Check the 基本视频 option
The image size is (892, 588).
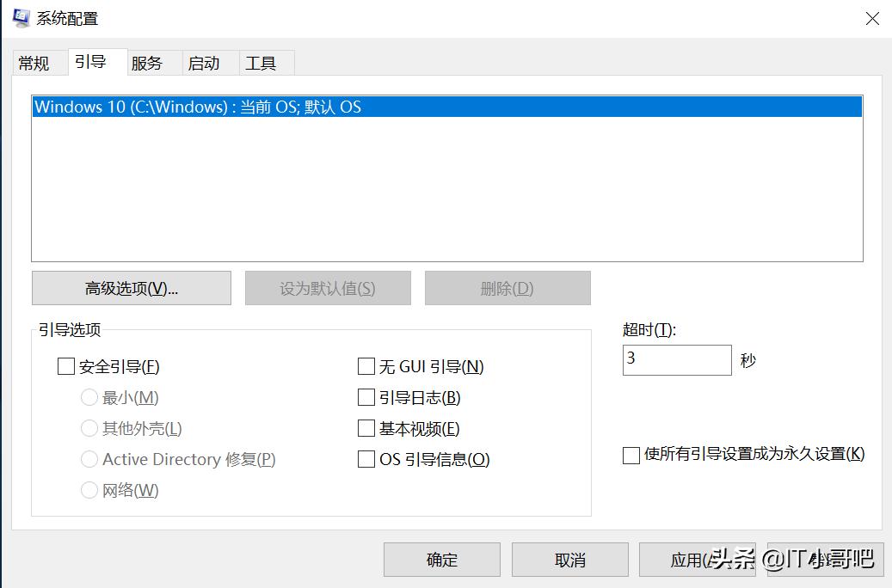pyautogui.click(x=366, y=428)
